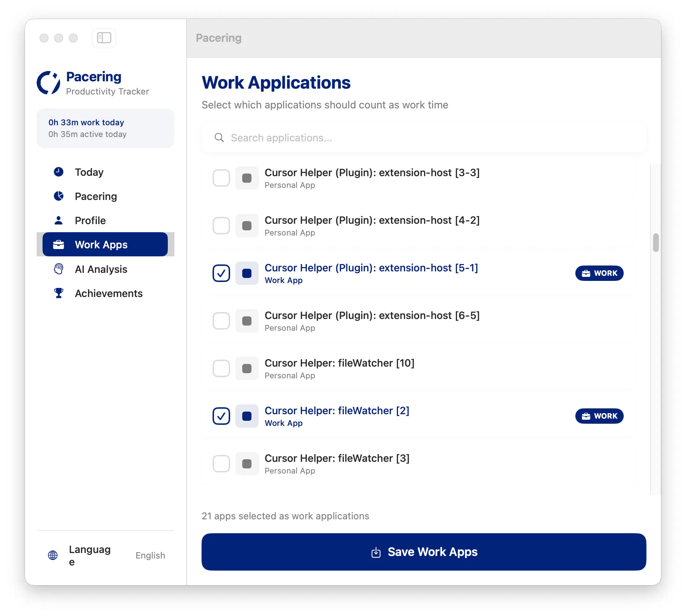
Task: Click the applications list scrollbar thumb
Action: (x=656, y=242)
